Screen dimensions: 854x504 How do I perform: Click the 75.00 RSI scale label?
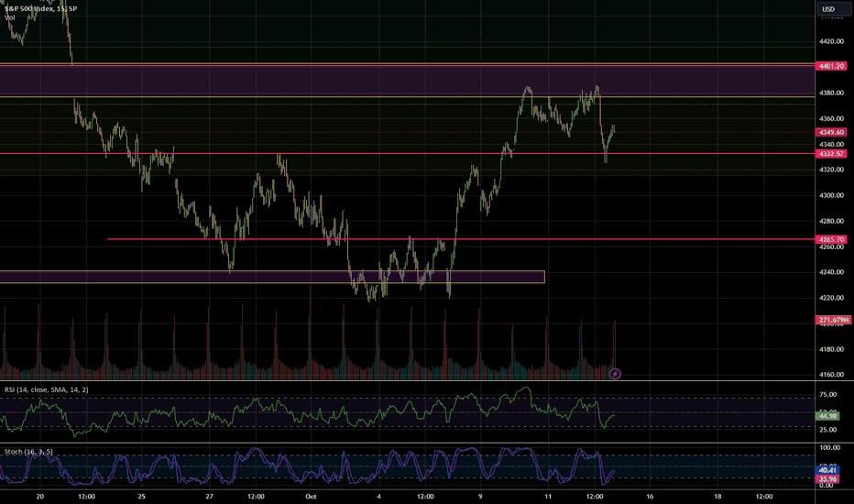coord(828,394)
